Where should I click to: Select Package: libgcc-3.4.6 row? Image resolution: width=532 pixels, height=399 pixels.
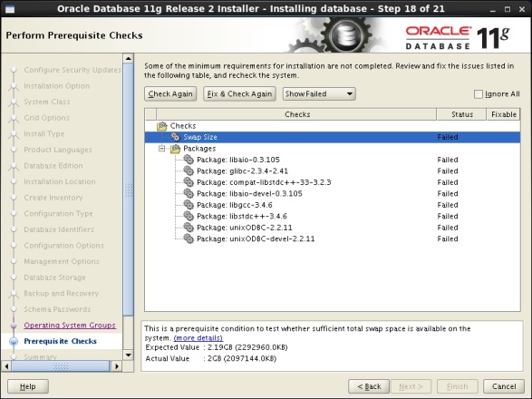(x=333, y=205)
